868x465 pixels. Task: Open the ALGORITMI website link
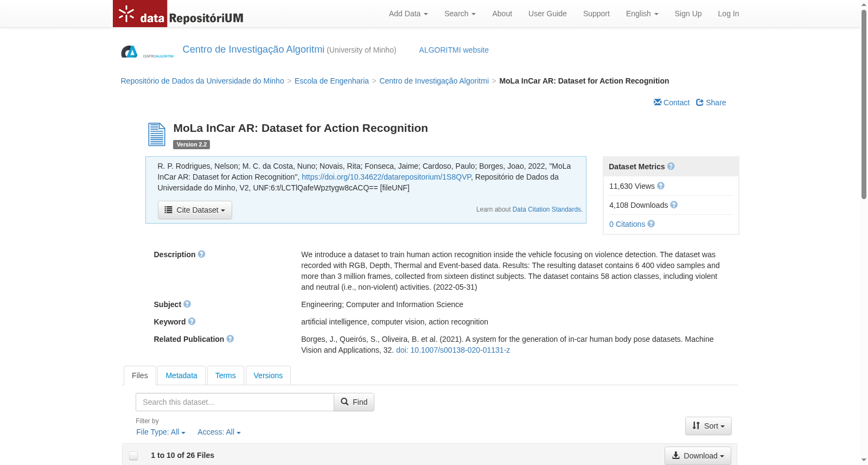[454, 50]
